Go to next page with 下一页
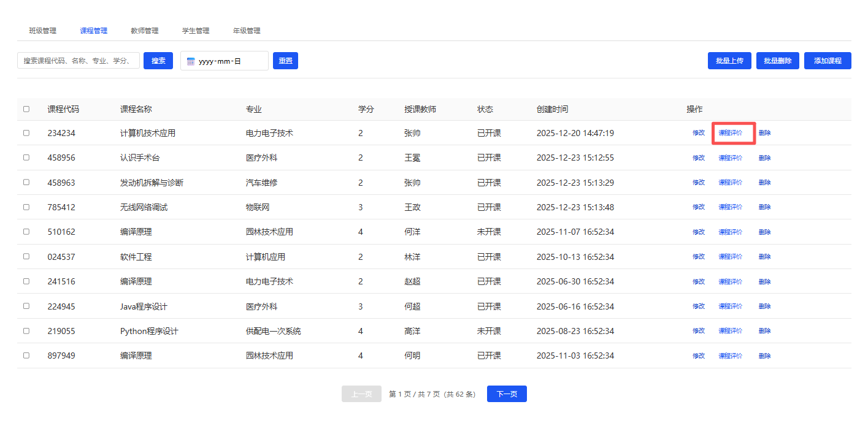 tap(507, 394)
